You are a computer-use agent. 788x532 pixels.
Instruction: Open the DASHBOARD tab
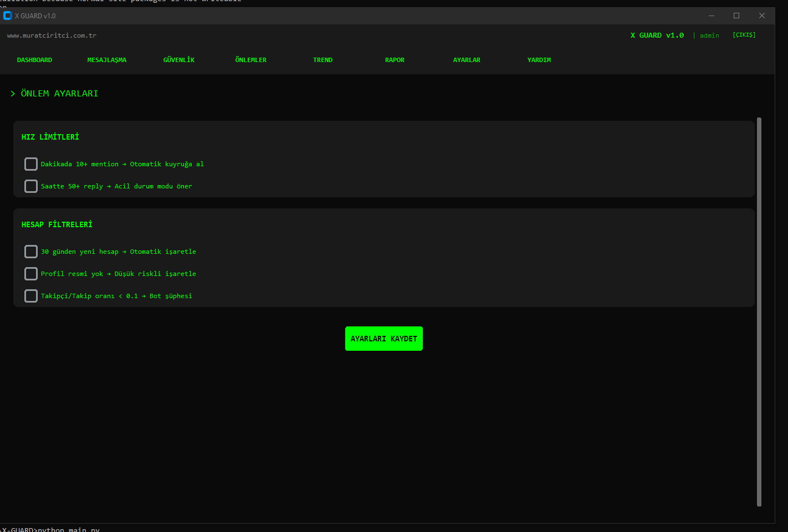[x=34, y=60]
